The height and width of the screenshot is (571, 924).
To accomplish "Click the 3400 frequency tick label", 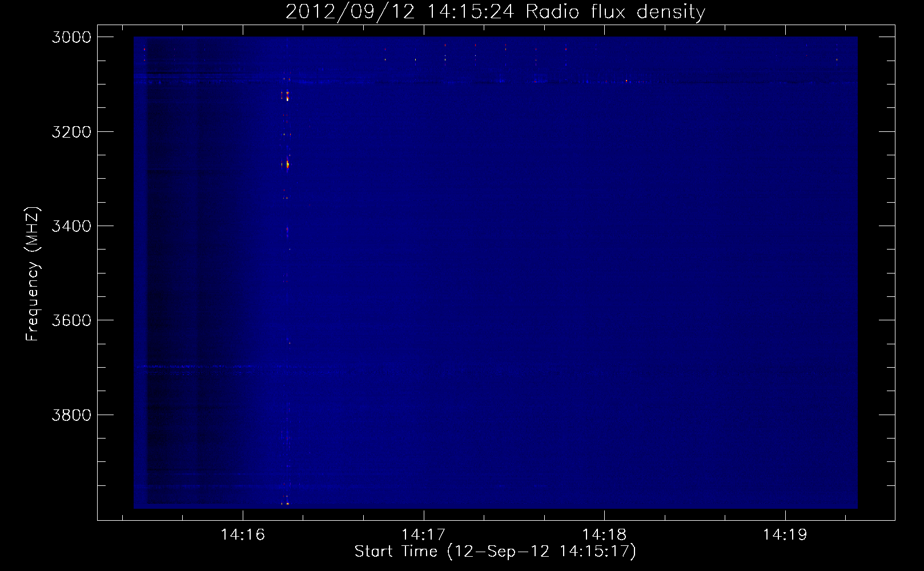I will click(x=71, y=226).
